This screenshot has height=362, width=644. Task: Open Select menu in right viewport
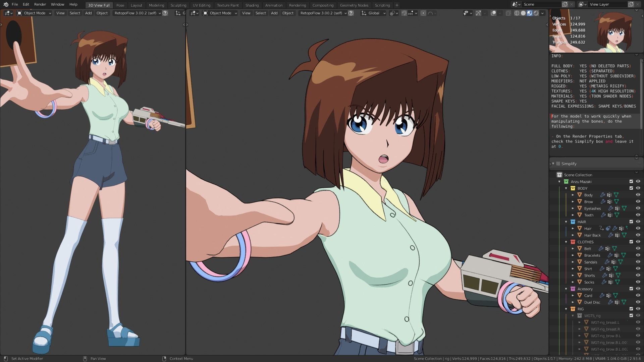(x=261, y=13)
